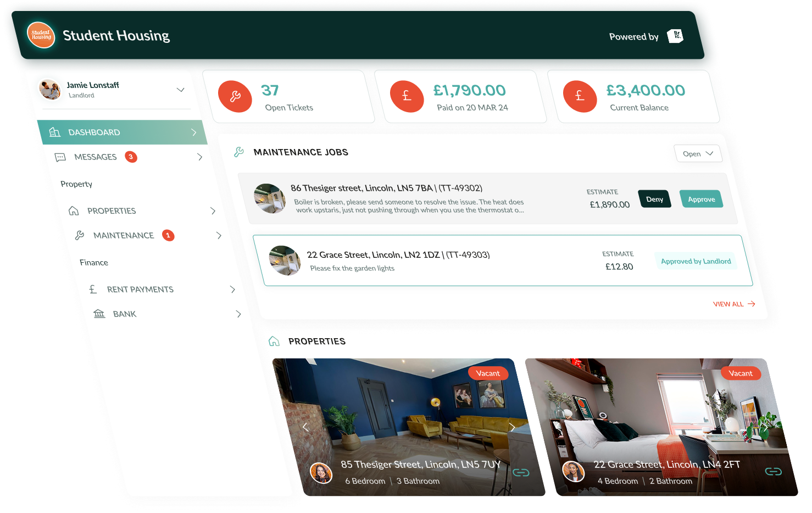
Task: Expand the Jamie Lonstaff account chevron
Action: [181, 89]
